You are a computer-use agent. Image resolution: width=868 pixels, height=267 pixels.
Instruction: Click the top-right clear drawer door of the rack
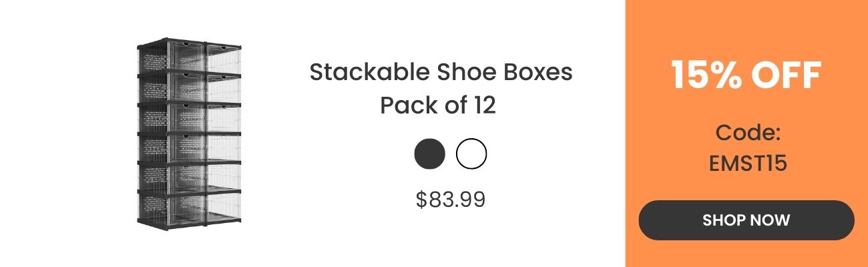tap(224, 59)
